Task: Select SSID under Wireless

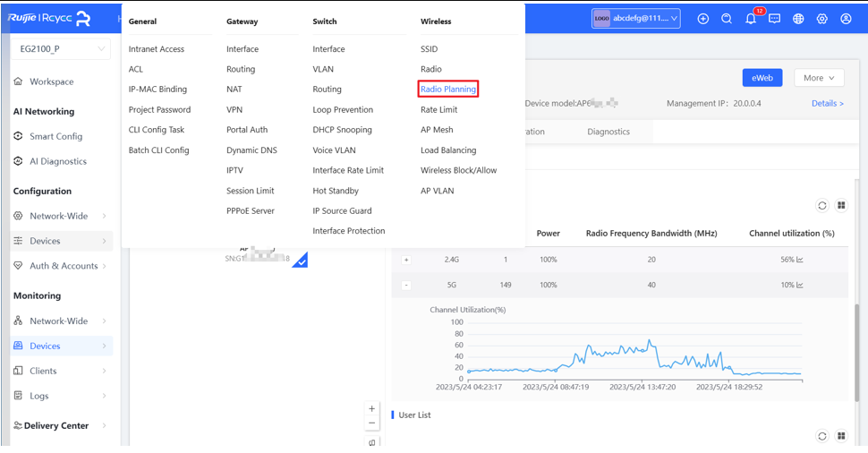Action: coord(429,48)
